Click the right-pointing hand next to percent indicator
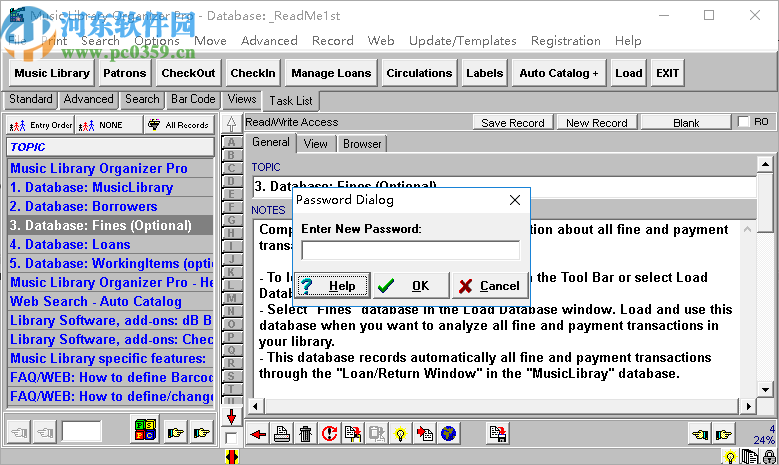779x465 pixels. tap(724, 435)
